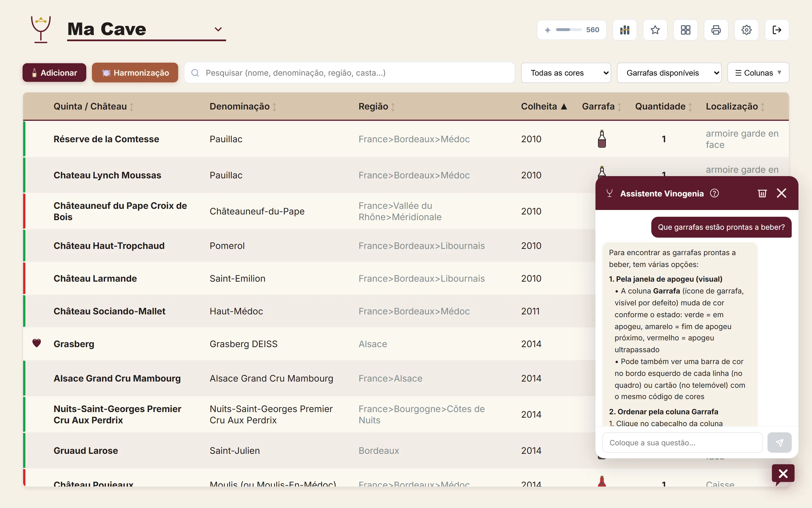The width and height of the screenshot is (812, 508).
Task: Switch to grid view icon
Action: [x=685, y=30]
